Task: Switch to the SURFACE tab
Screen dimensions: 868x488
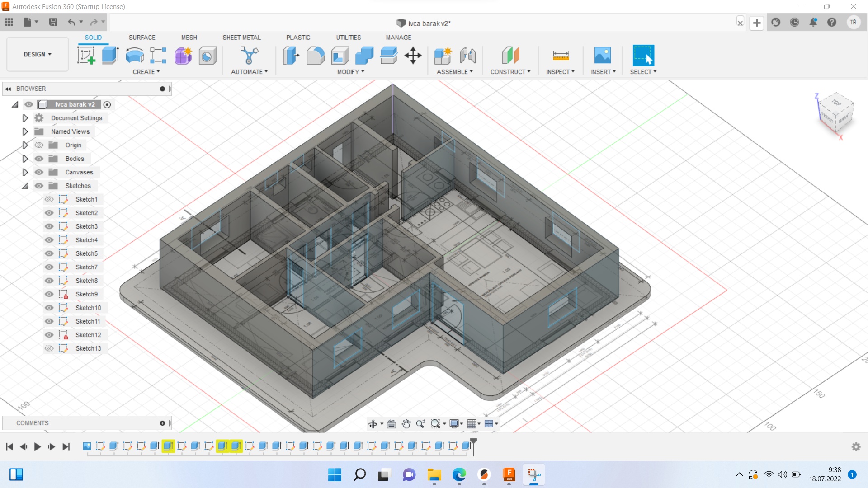Action: click(x=142, y=38)
